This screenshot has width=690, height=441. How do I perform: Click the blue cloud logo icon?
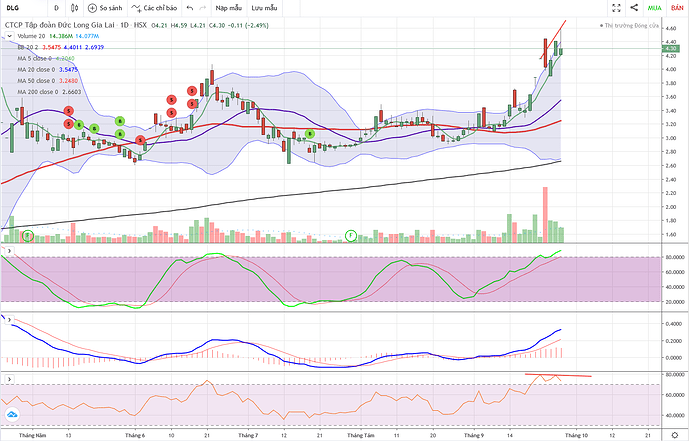point(12,415)
